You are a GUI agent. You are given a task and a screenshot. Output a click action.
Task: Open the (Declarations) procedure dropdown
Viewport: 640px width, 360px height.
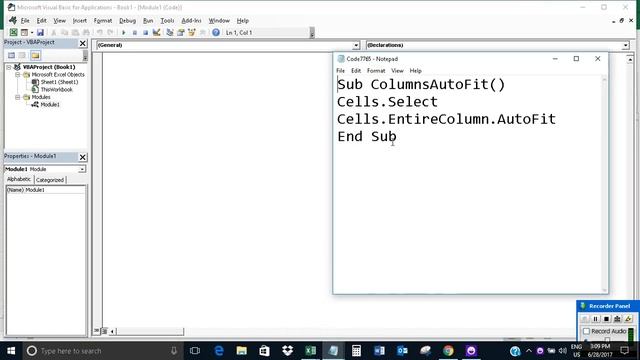[x=625, y=45]
